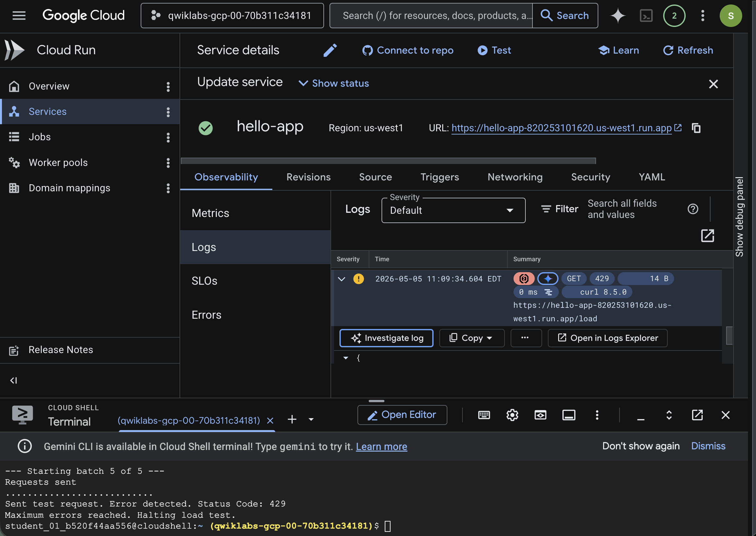Dismiss the Gemini CLI notice

coord(708,446)
